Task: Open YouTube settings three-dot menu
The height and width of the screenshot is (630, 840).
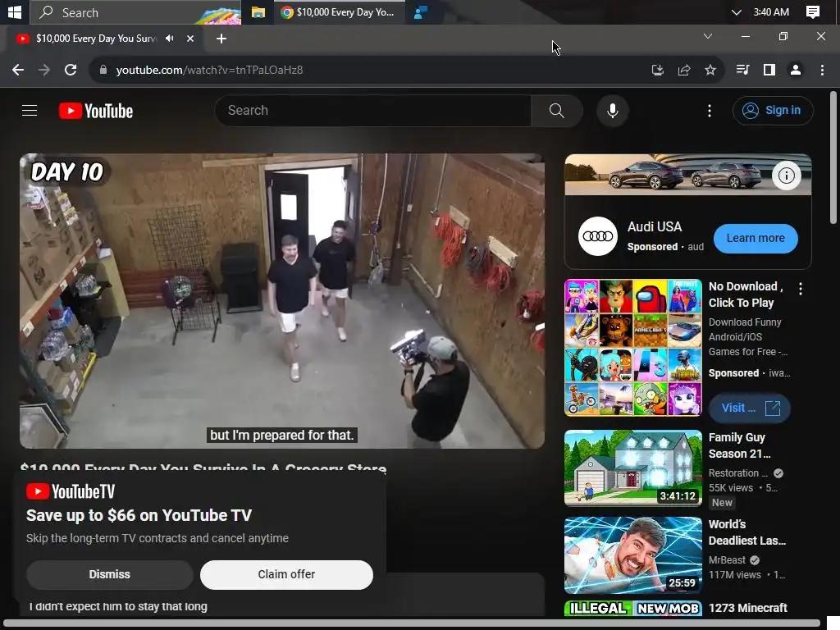Action: [710, 111]
